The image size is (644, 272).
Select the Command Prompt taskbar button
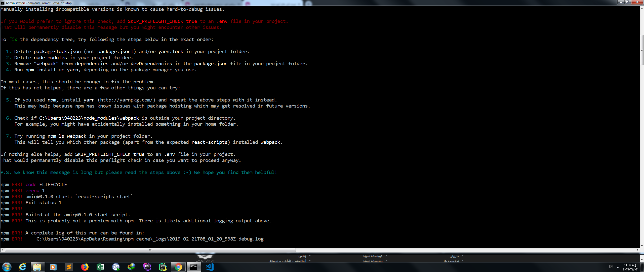pyautogui.click(x=194, y=267)
